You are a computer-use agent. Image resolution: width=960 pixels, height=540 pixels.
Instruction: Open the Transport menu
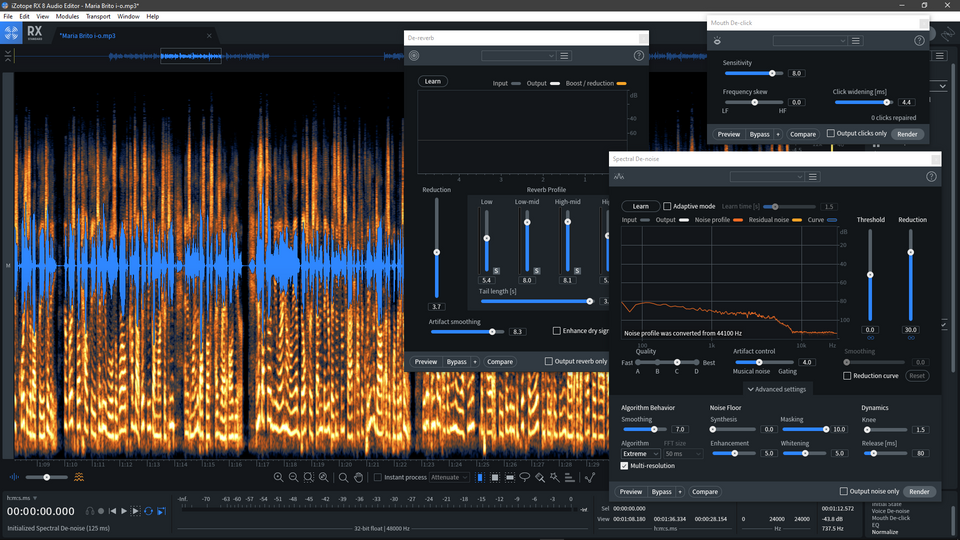[x=98, y=17]
